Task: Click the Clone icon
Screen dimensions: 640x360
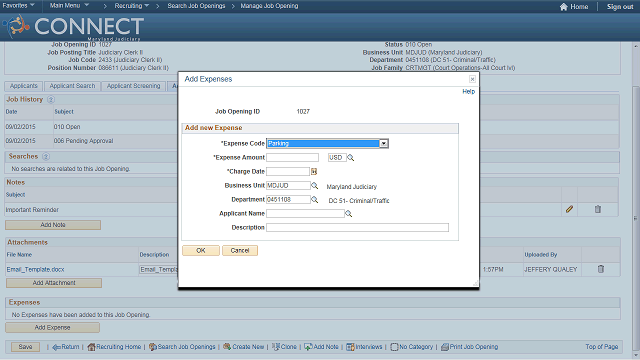Action: coord(276,347)
